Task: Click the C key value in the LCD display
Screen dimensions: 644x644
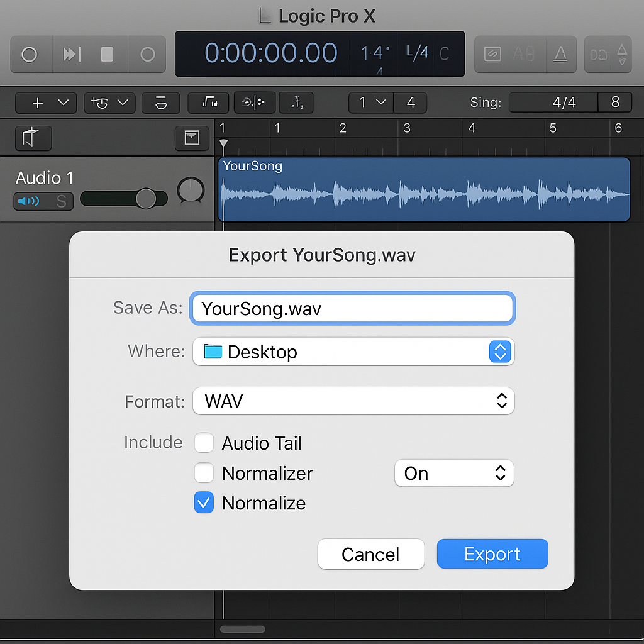Action: (x=444, y=53)
